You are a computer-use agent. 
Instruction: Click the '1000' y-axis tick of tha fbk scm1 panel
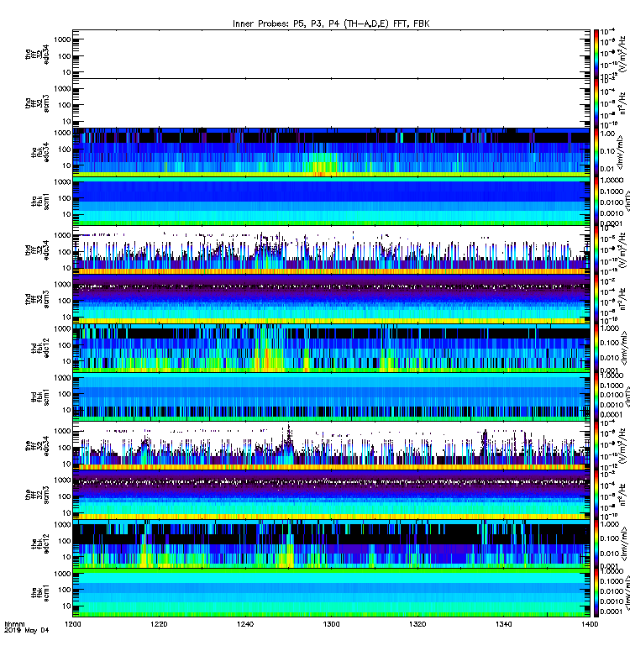pyautogui.click(x=62, y=181)
